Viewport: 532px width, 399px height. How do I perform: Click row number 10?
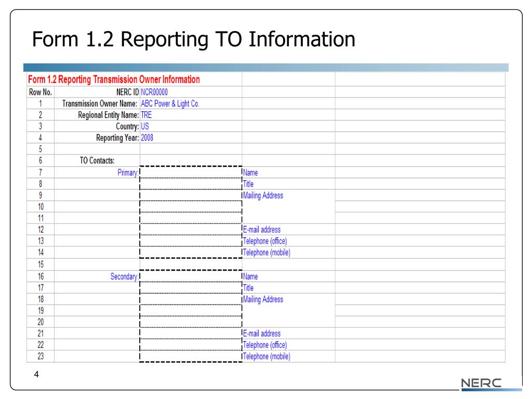(x=41, y=207)
